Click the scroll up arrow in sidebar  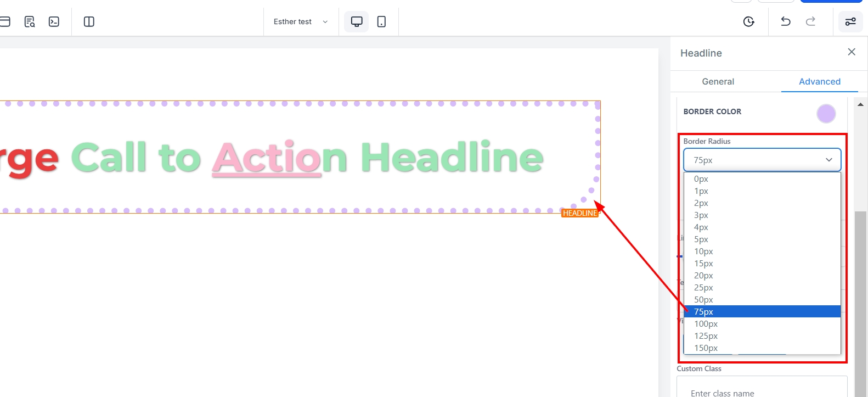point(860,104)
